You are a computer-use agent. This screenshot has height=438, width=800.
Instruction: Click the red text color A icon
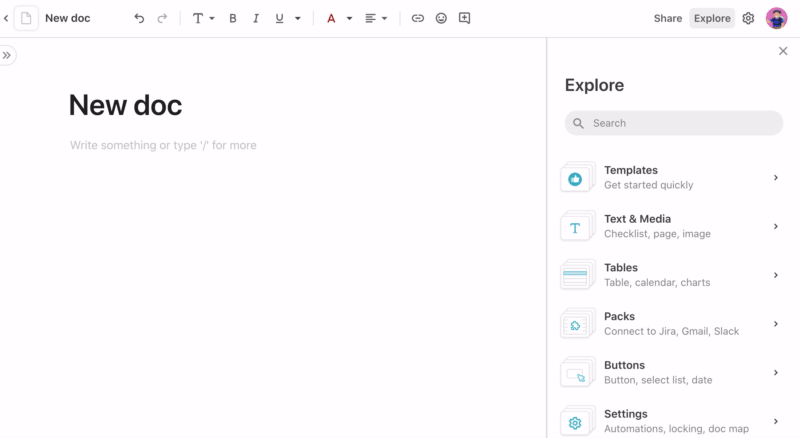pyautogui.click(x=331, y=18)
